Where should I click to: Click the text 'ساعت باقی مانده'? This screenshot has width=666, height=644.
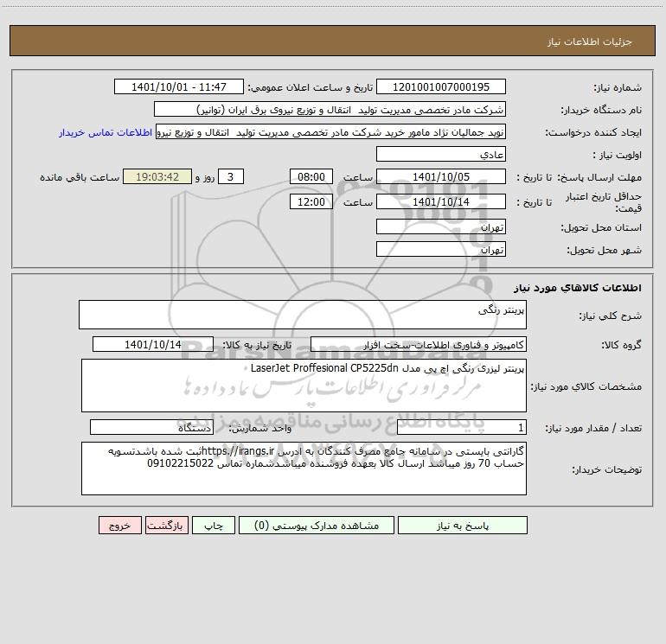point(80,177)
